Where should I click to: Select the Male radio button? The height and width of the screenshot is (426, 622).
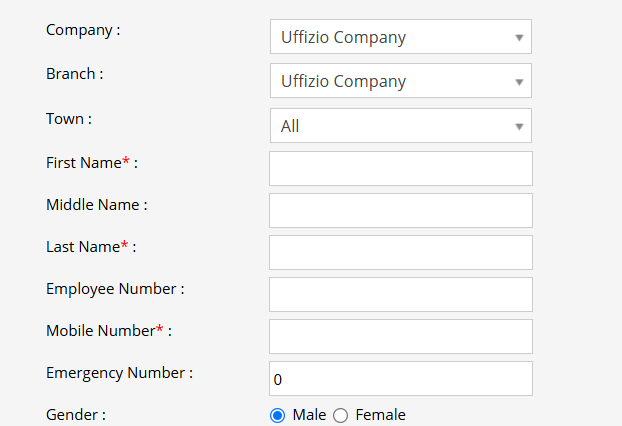[x=278, y=415]
